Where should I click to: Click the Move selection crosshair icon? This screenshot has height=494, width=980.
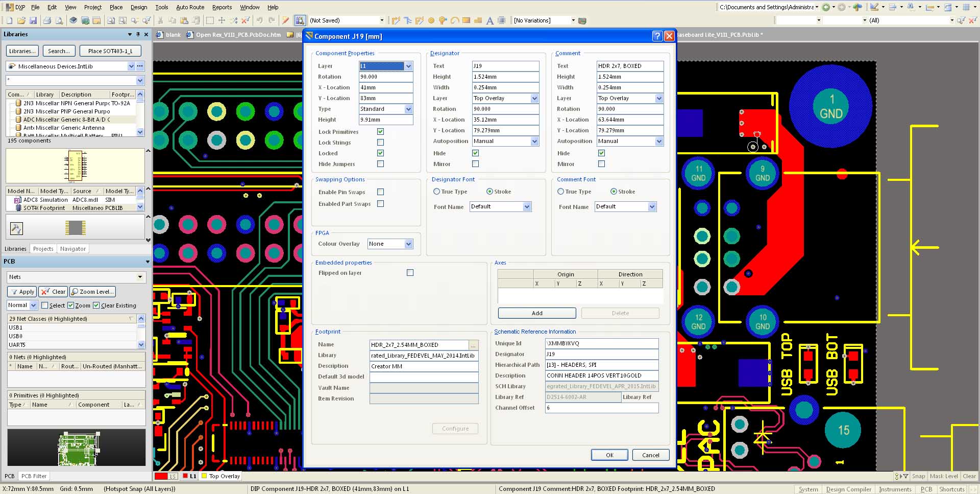pos(222,20)
